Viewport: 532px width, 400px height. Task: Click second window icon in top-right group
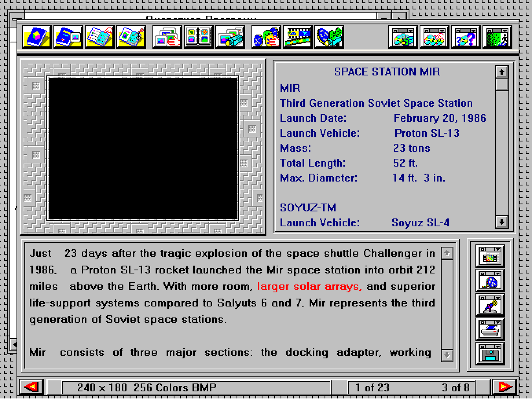[434, 37]
